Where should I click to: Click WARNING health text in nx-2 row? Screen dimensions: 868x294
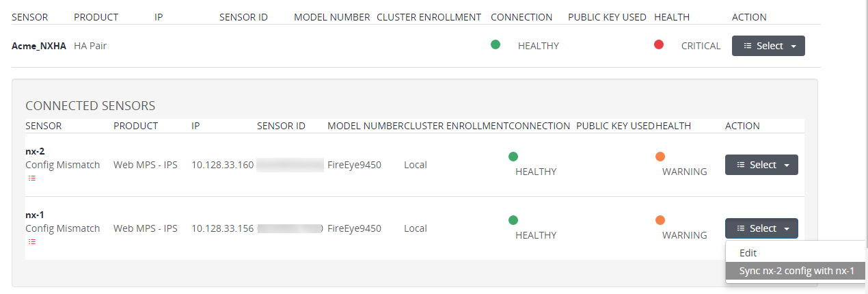point(685,172)
